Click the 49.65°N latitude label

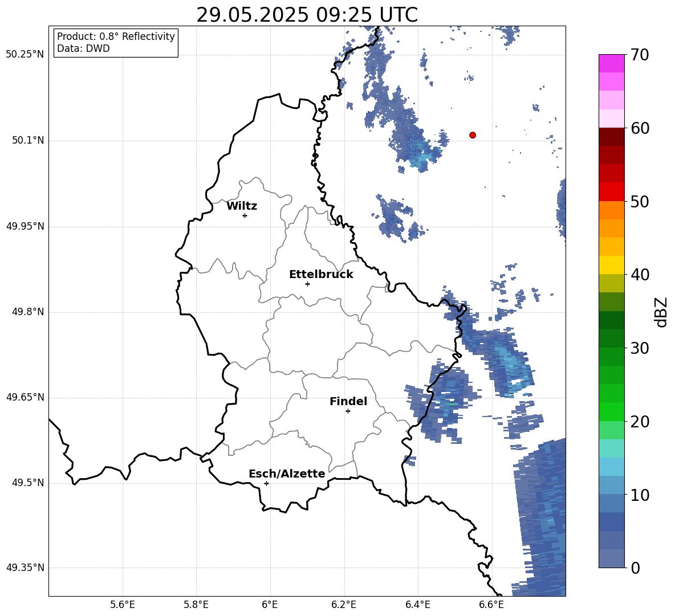pyautogui.click(x=25, y=397)
